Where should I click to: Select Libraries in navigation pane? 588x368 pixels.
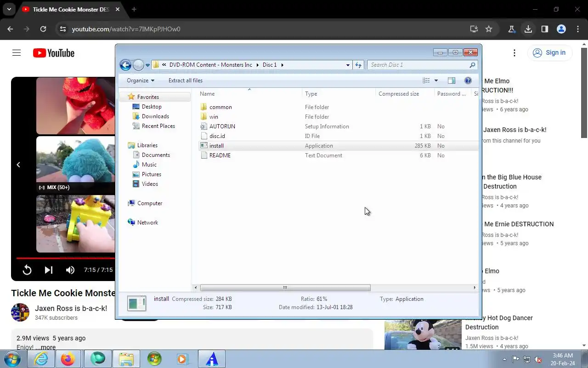[147, 145]
